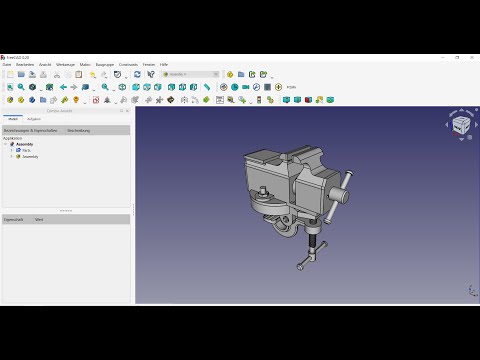Open the Makro menu
The height and width of the screenshot is (360, 480).
[85, 64]
